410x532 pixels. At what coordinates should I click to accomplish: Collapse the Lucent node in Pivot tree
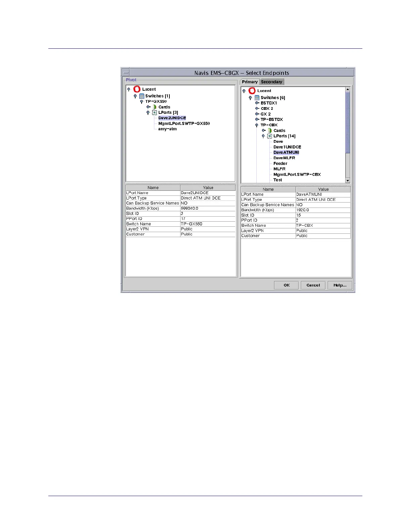tap(129, 89)
